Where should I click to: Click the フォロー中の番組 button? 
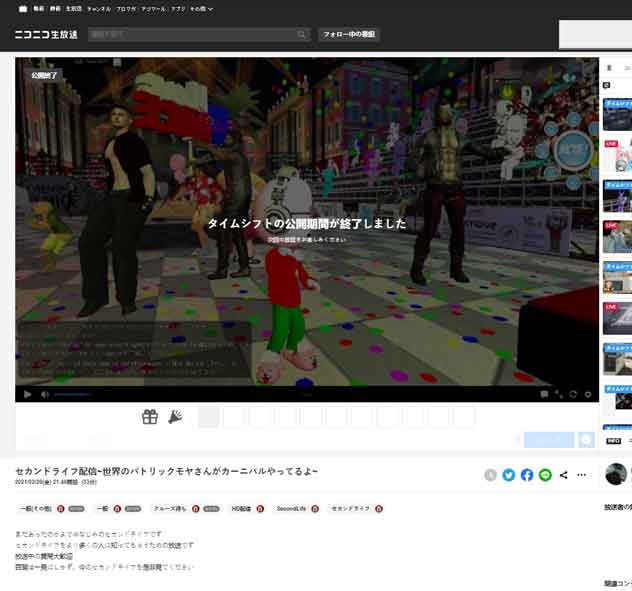(x=349, y=34)
